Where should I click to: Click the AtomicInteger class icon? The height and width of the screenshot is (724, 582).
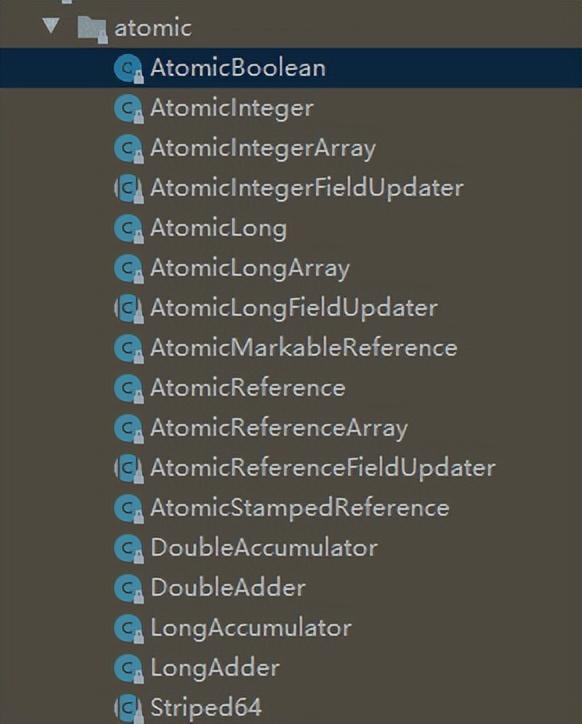coord(128,109)
